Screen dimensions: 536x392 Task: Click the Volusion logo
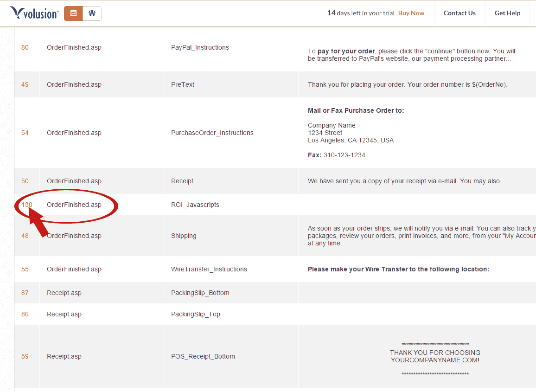point(34,13)
